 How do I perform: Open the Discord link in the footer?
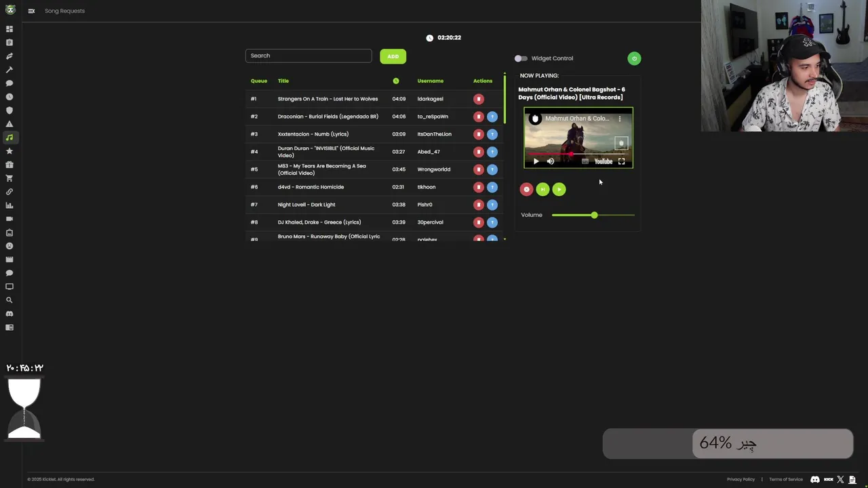click(x=815, y=479)
